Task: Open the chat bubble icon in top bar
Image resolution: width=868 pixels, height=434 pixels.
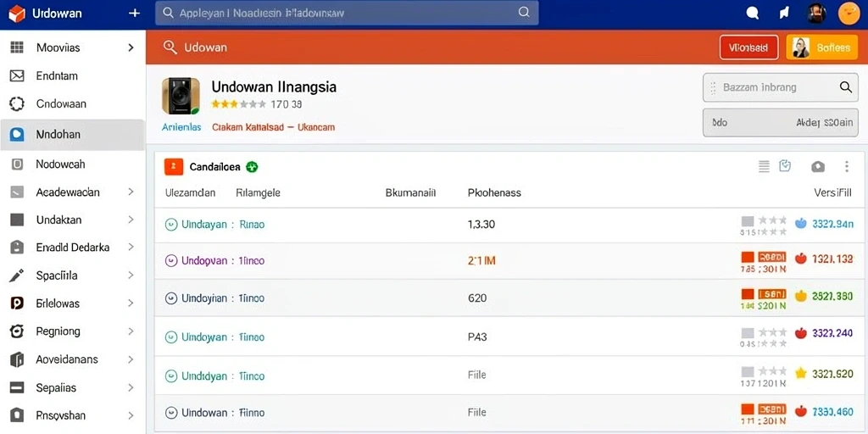Action: click(x=753, y=14)
